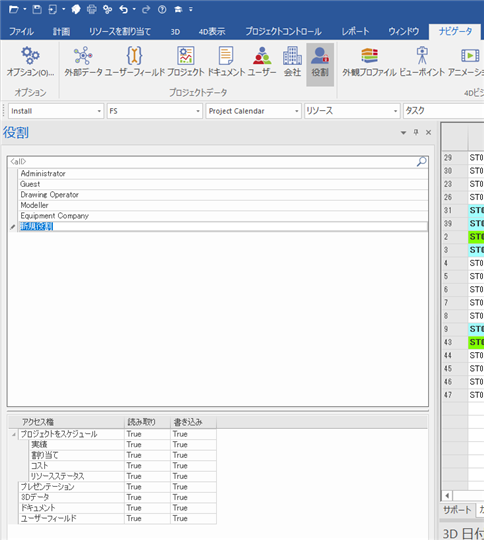
Task: Open project with the folder icon
Action: [x=14, y=9]
